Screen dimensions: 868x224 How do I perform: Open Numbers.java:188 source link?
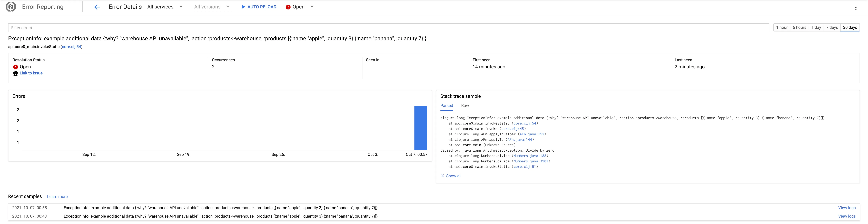pyautogui.click(x=530, y=156)
